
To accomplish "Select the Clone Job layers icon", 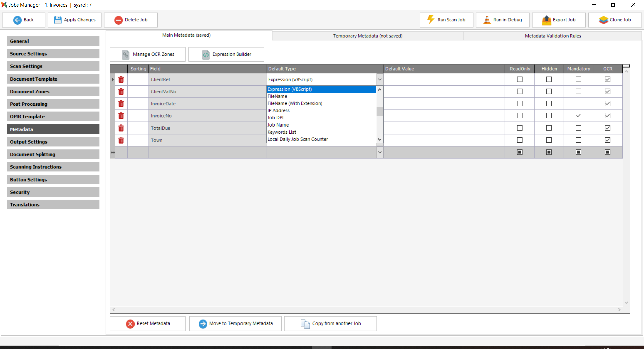I will 603,20.
